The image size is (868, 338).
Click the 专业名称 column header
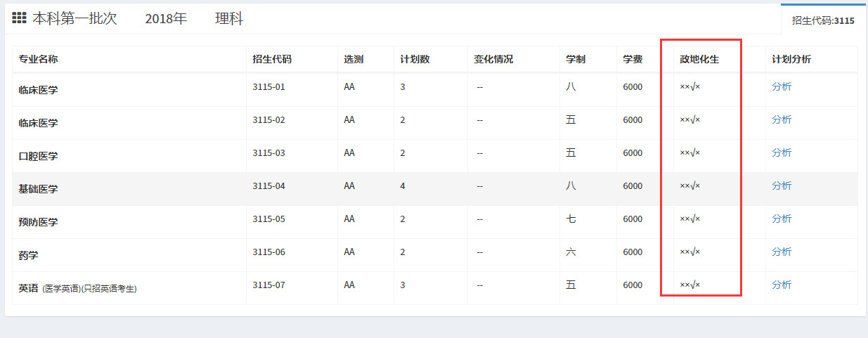tap(38, 59)
